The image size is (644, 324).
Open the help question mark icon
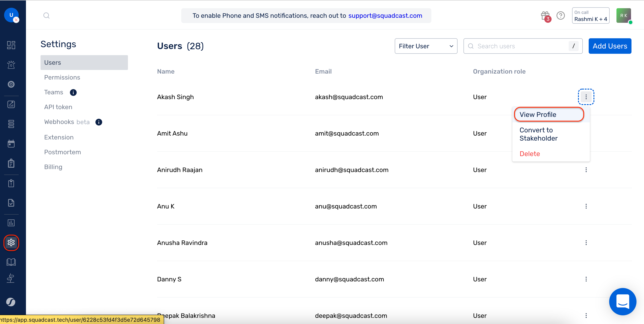pyautogui.click(x=560, y=15)
